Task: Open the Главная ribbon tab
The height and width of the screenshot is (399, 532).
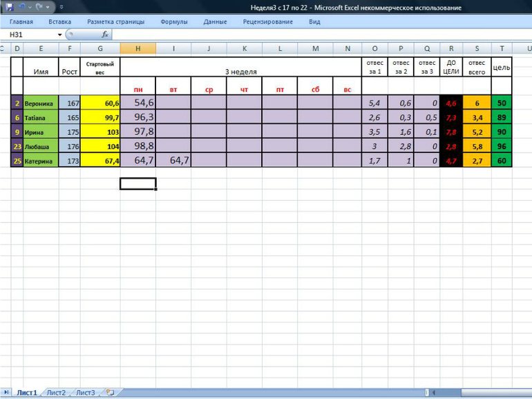Action: point(21,21)
